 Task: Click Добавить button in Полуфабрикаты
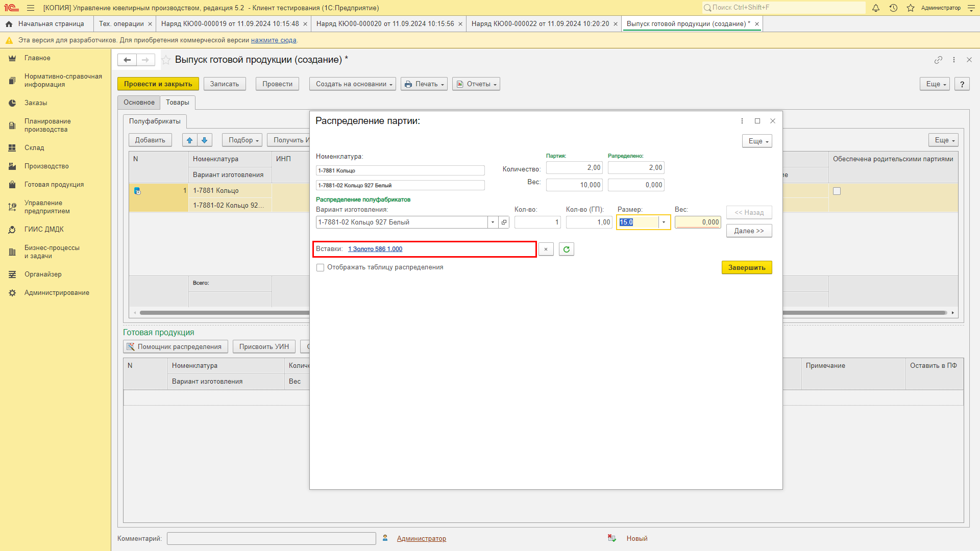click(150, 140)
